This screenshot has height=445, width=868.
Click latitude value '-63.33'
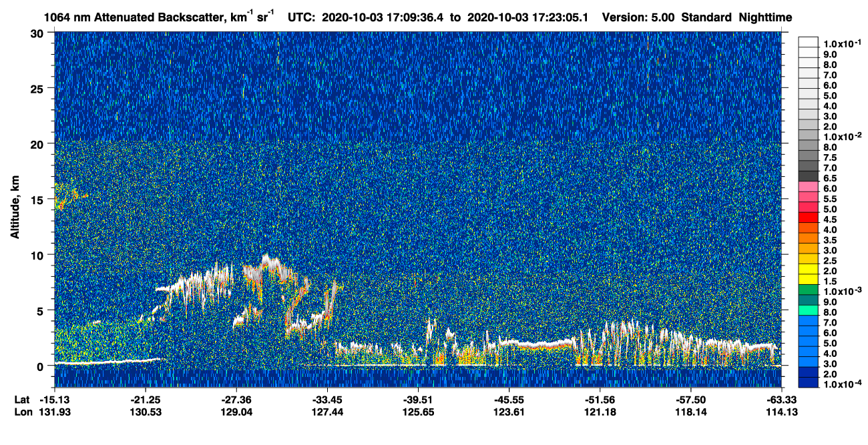click(x=782, y=399)
